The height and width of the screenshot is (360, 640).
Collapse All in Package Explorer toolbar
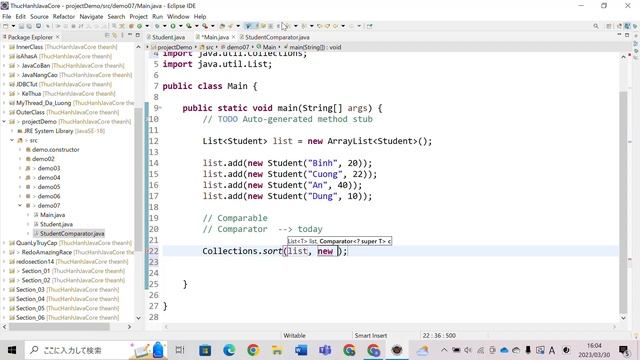point(107,36)
